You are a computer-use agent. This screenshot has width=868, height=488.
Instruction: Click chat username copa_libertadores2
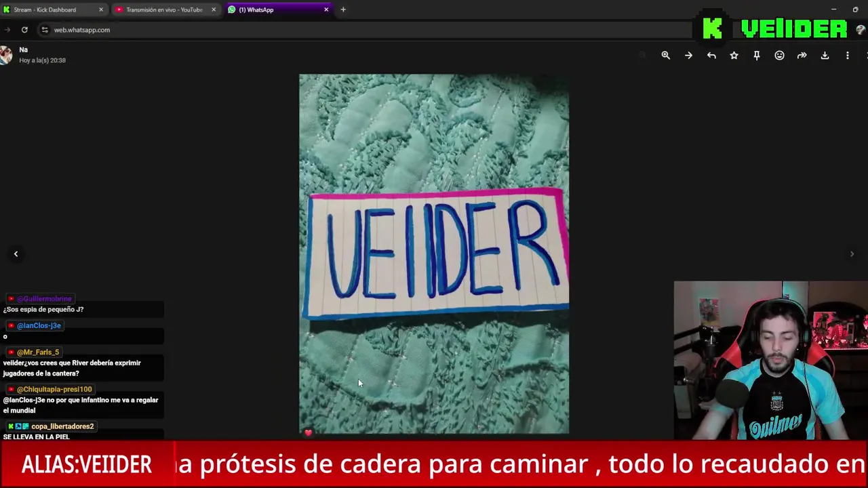point(62,426)
